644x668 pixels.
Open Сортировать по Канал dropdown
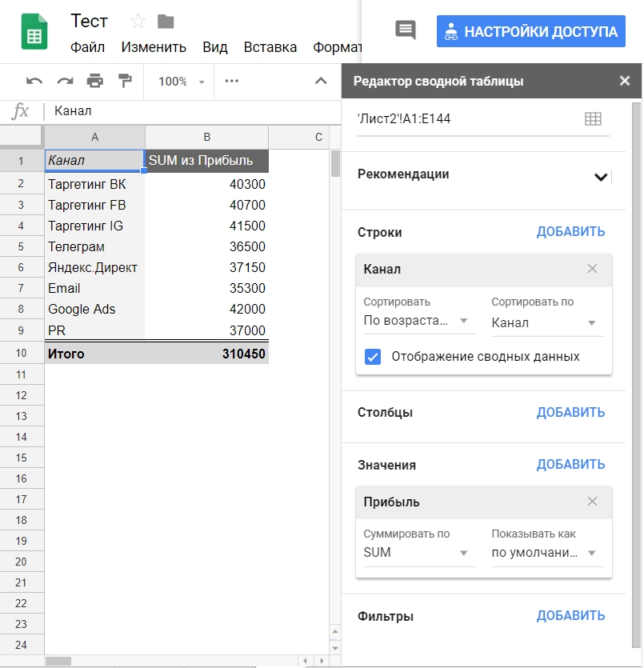pyautogui.click(x=547, y=323)
